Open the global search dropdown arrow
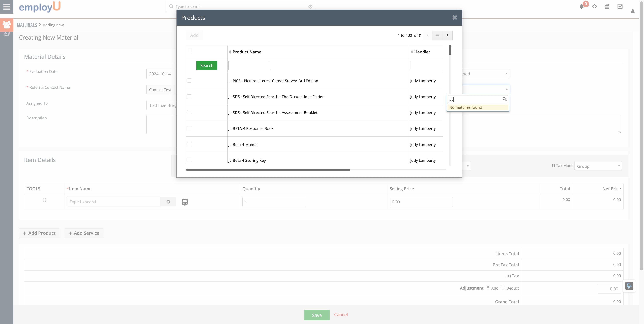Viewport: 644px width, 324px height. [x=310, y=7]
